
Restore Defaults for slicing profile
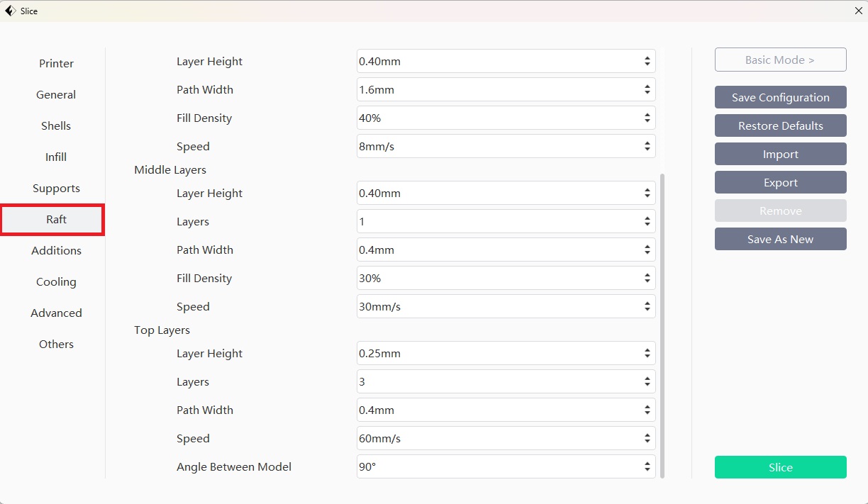tap(780, 126)
